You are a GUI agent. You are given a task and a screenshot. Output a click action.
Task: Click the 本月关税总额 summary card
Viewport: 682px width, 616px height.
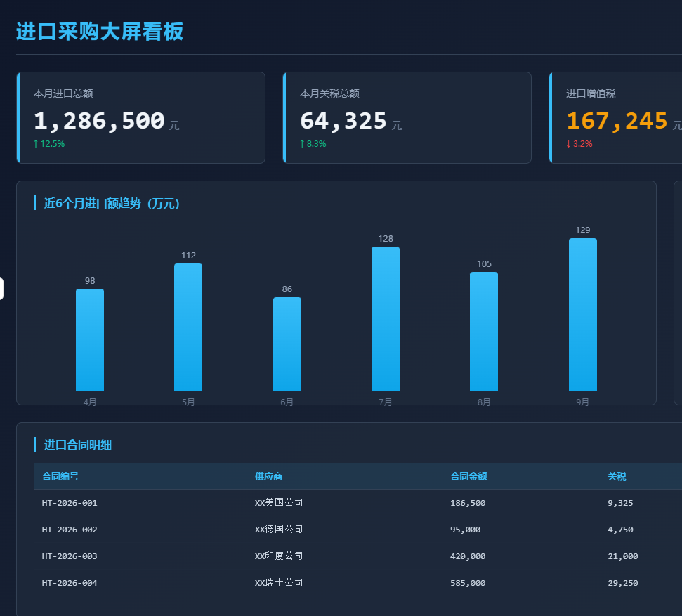[407, 117]
